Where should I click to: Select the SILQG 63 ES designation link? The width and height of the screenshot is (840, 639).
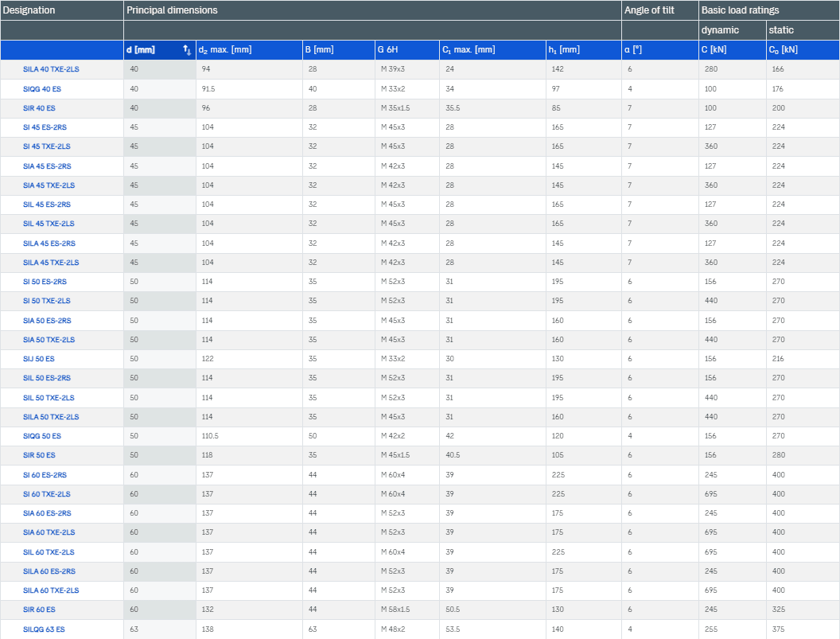[x=45, y=629]
